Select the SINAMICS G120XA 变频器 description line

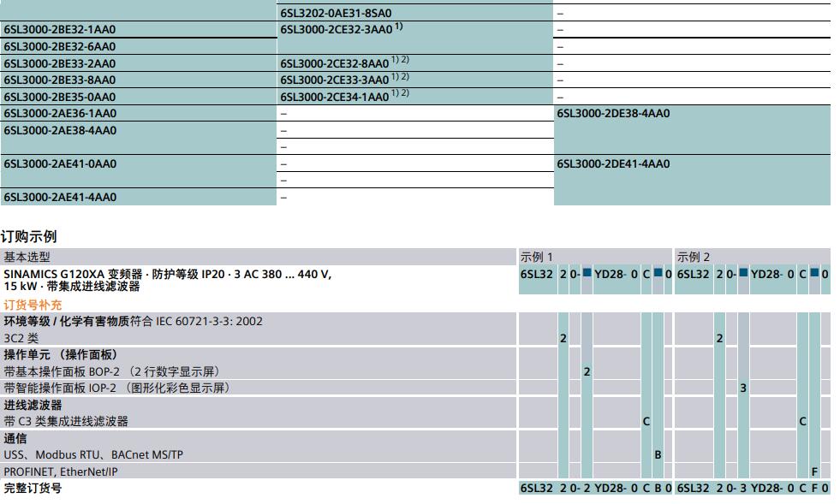[x=168, y=274]
